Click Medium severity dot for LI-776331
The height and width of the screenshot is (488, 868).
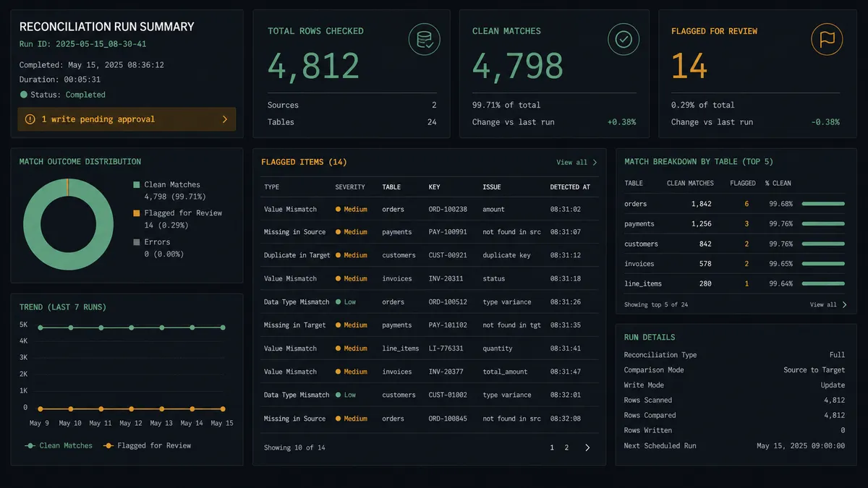(338, 348)
